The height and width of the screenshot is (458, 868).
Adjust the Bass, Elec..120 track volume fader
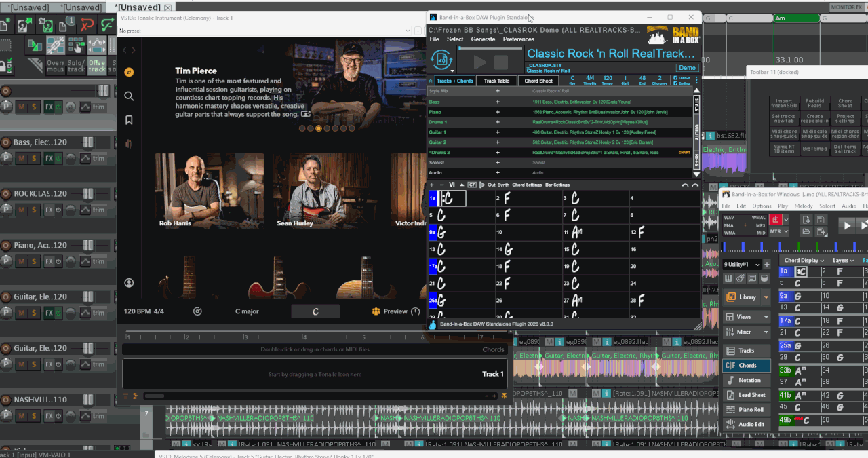point(88,142)
